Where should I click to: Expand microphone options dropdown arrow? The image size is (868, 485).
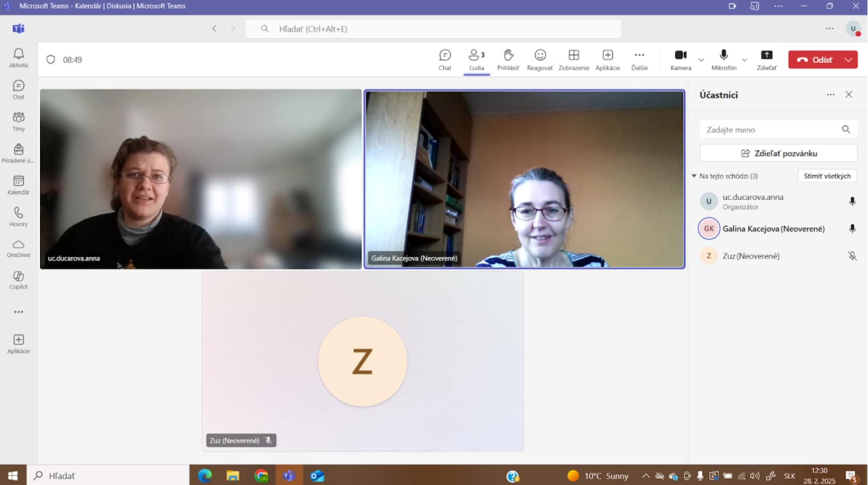(x=744, y=60)
